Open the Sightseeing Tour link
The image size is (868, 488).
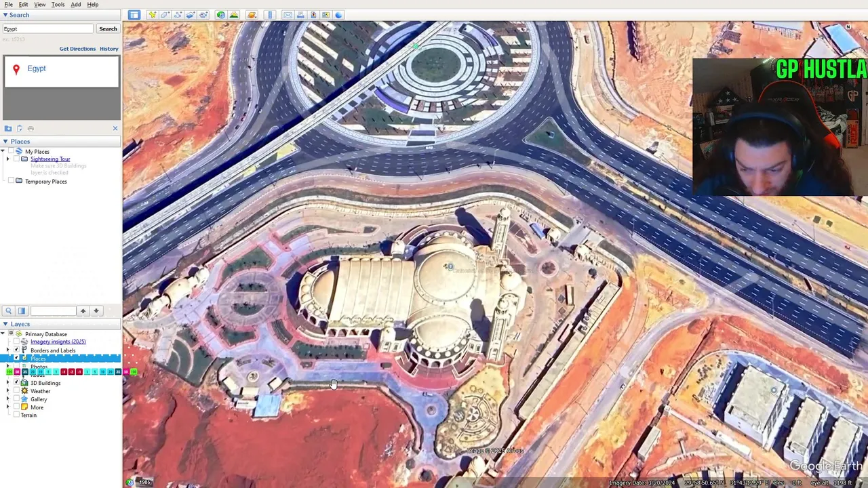coord(50,159)
